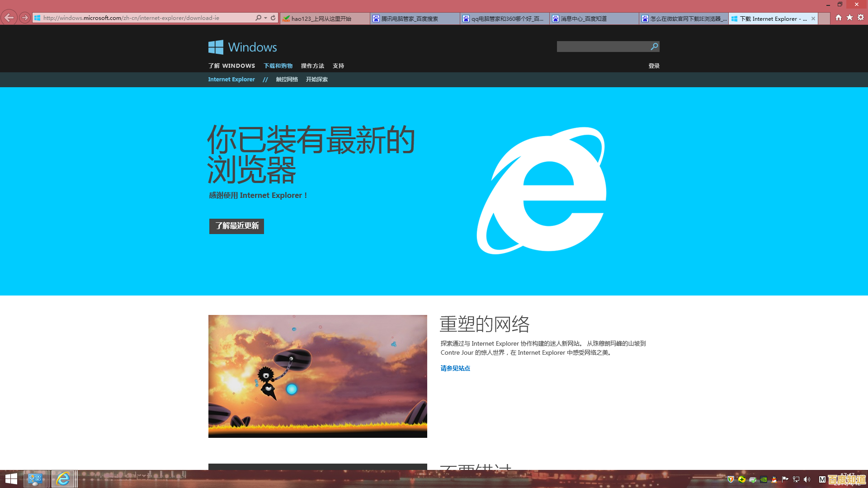Click the 了解最近更新 button

point(236,226)
